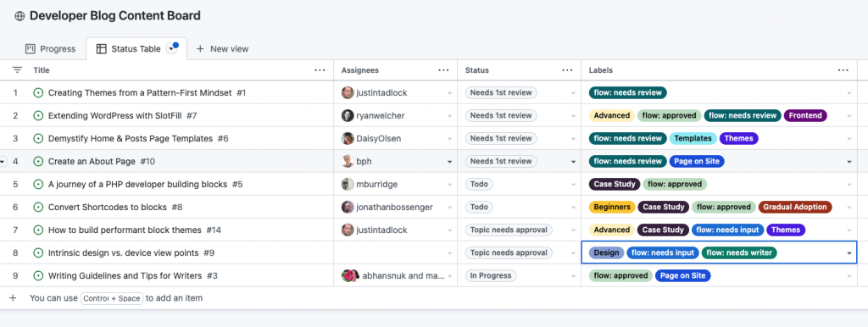Open Status Table view options caret
Viewport: 868px width, 327px height.
point(171,48)
